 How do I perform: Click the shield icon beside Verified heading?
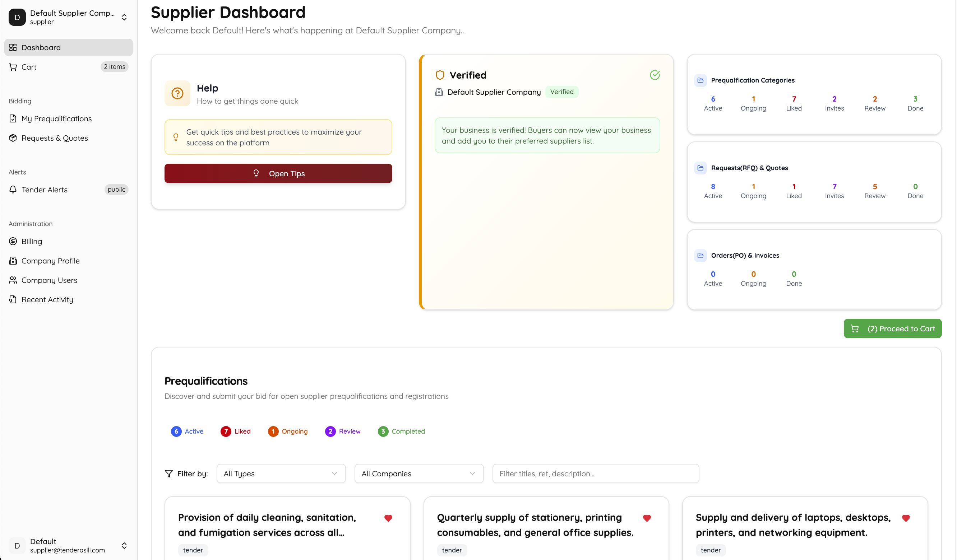[440, 75]
